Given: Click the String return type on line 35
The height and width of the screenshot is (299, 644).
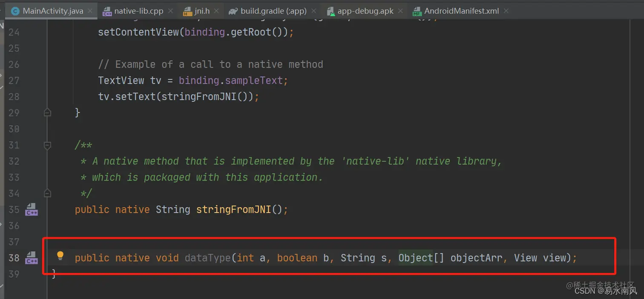Looking at the screenshot, I should tap(173, 210).
